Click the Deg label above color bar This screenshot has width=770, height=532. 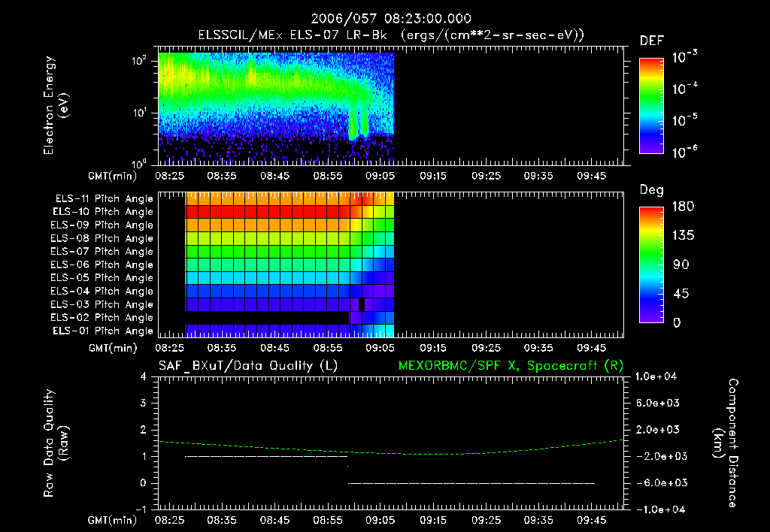pos(652,190)
